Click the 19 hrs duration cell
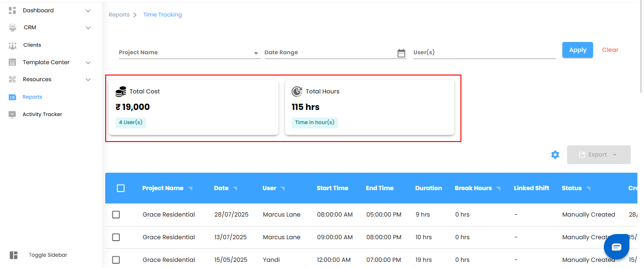Viewport: 644px width, 268px height. pos(424,260)
